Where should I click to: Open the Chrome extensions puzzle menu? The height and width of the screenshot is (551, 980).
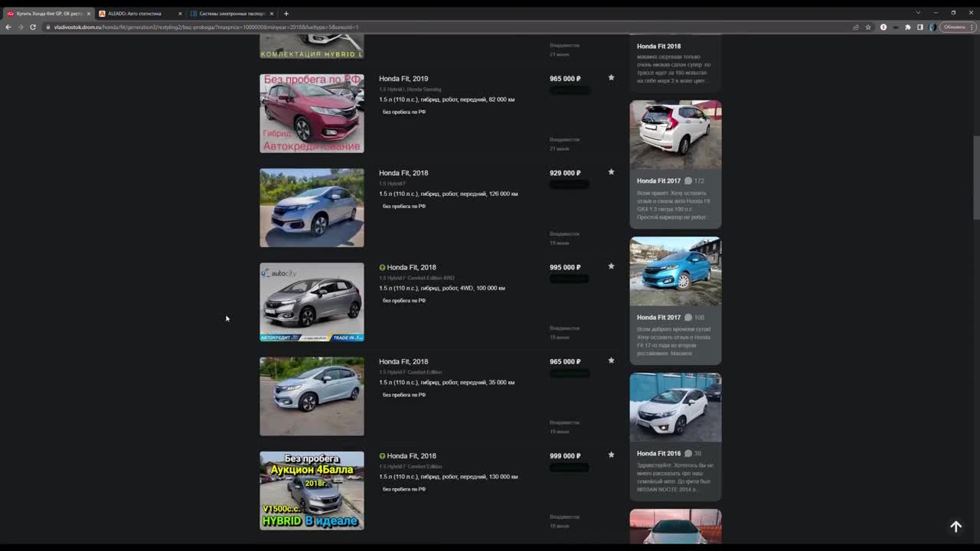pyautogui.click(x=908, y=27)
